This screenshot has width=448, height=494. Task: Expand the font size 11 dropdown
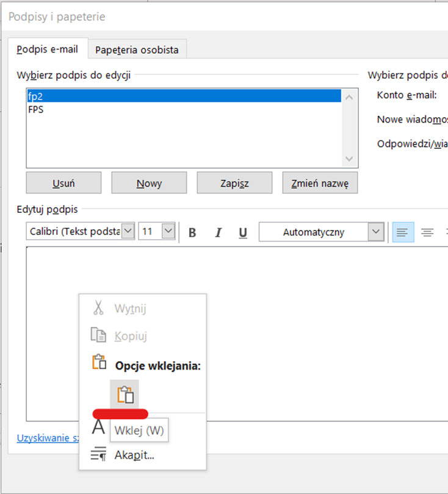point(168,232)
